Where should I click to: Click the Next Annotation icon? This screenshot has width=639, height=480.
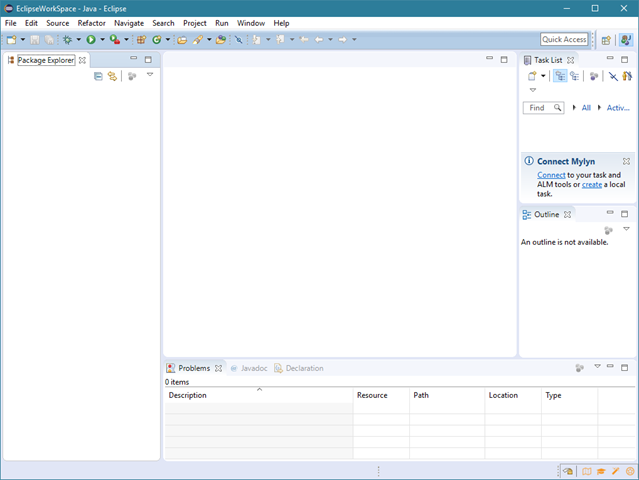coord(256,40)
